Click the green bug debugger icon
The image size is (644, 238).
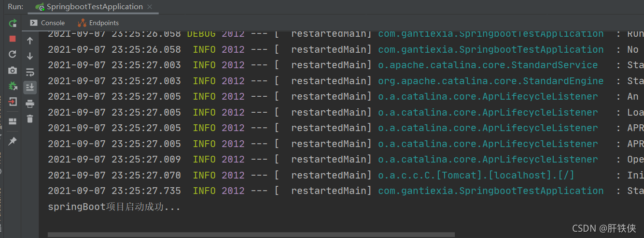click(x=13, y=86)
